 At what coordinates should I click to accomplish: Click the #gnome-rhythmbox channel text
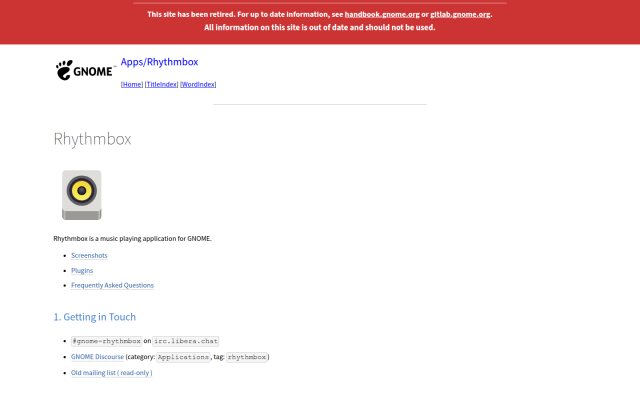[x=107, y=341]
